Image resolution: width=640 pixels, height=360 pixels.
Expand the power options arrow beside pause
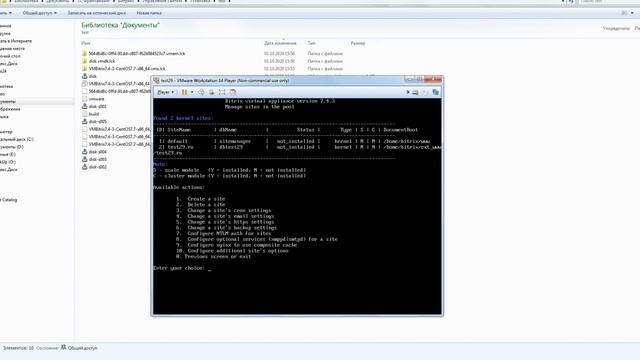click(x=192, y=92)
